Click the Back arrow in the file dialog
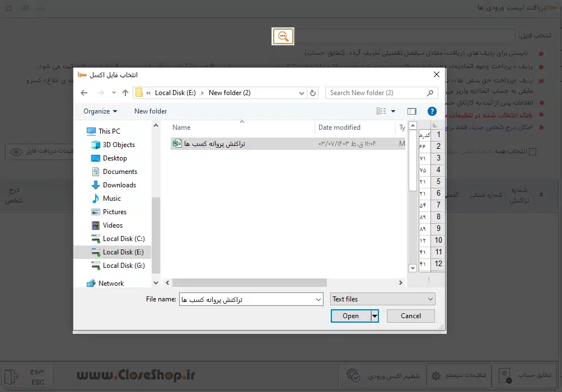Viewport: 562px width, 392px height. pos(84,93)
